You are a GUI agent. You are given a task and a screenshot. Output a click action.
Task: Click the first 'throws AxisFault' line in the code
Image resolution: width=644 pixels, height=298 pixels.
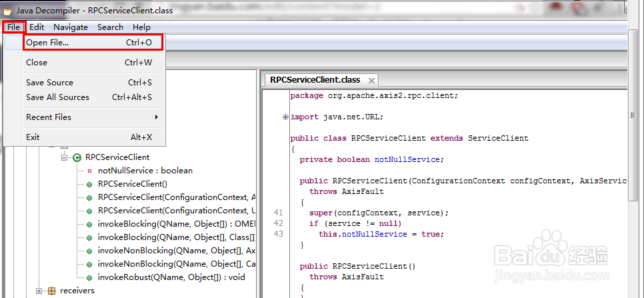point(347,192)
